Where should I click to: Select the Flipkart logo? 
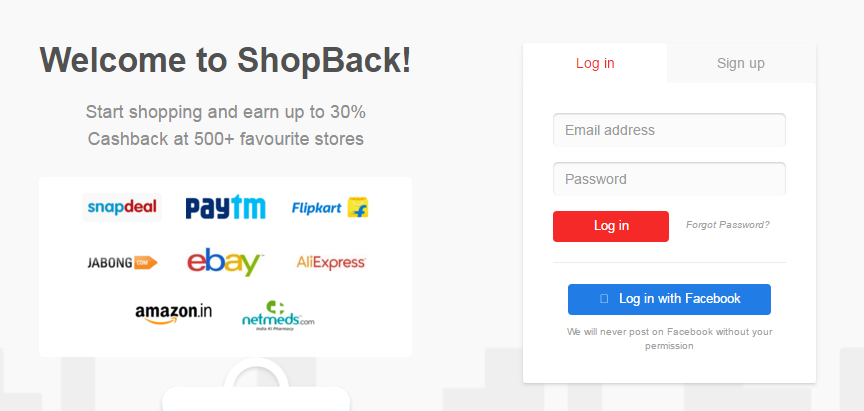coord(330,208)
